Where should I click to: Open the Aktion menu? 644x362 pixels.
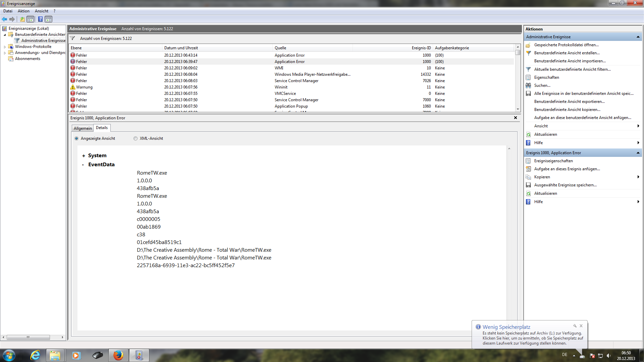point(23,11)
